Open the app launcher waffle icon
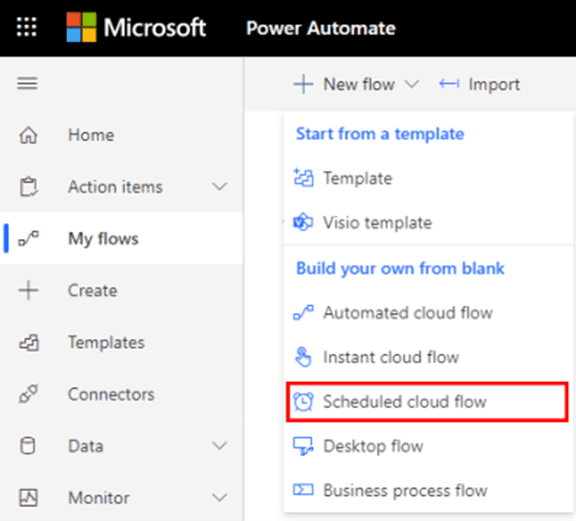 [x=27, y=27]
